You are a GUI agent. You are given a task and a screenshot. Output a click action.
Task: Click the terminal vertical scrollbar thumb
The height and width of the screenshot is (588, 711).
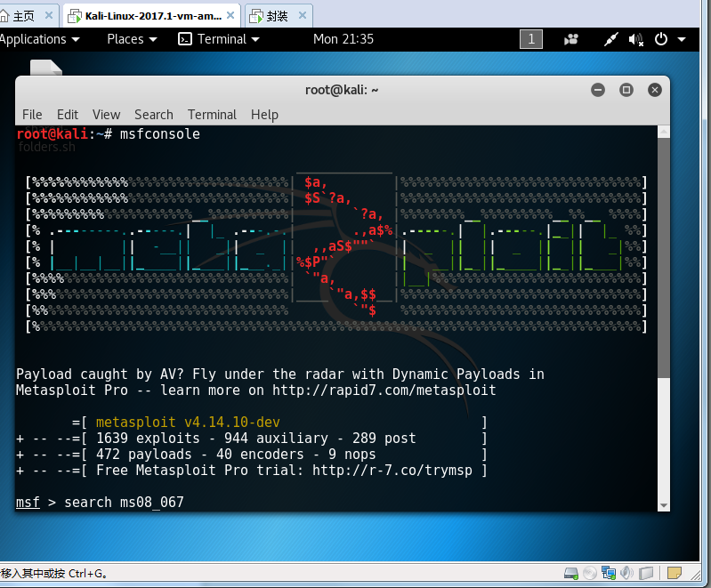pos(663,258)
